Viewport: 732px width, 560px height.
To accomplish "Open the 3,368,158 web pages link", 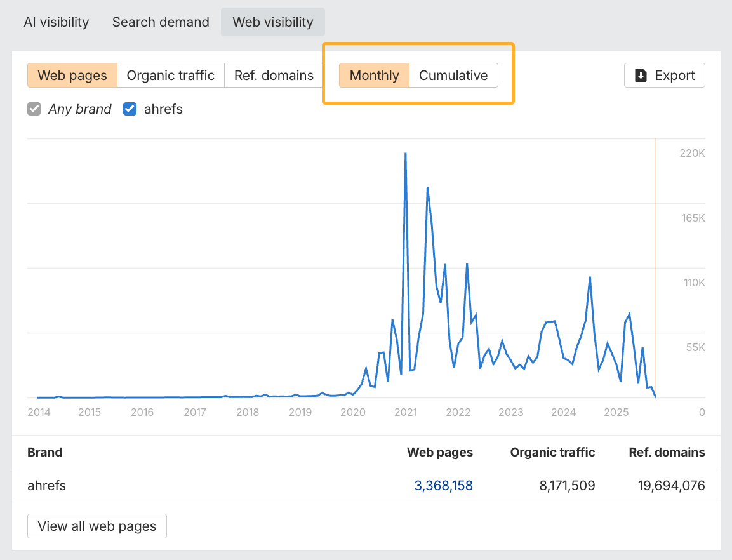I will coord(443,485).
